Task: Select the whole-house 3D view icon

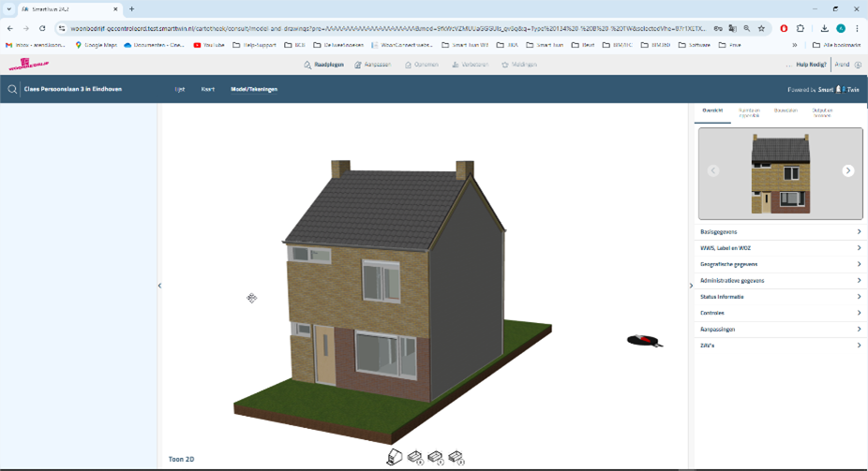Action: coord(395,457)
